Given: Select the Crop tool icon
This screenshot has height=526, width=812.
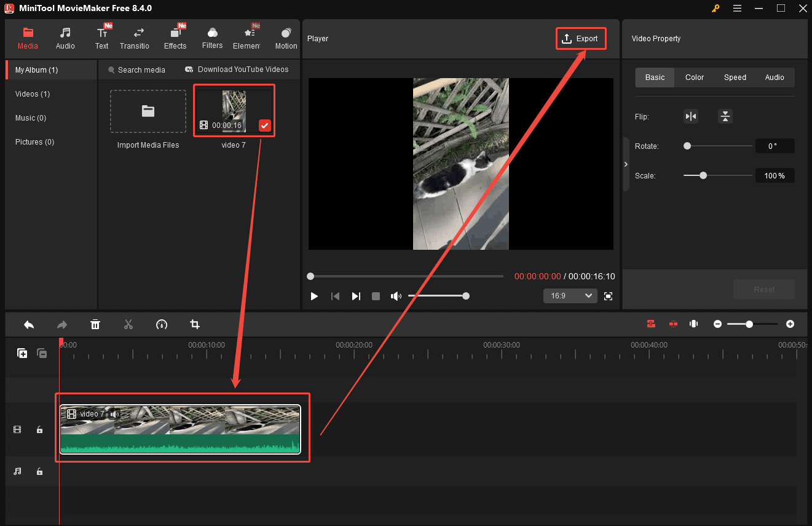Looking at the screenshot, I should pos(195,324).
